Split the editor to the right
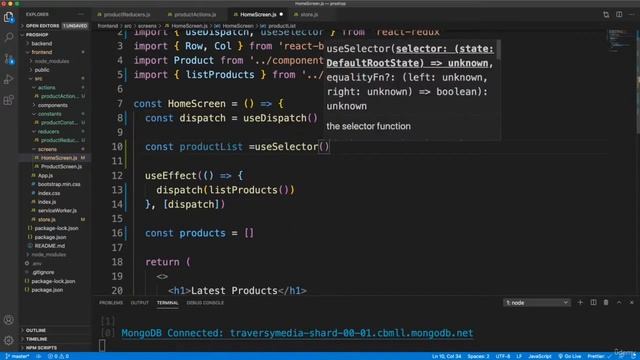The height and width of the screenshot is (360, 640). pyautogui.click(x=619, y=14)
